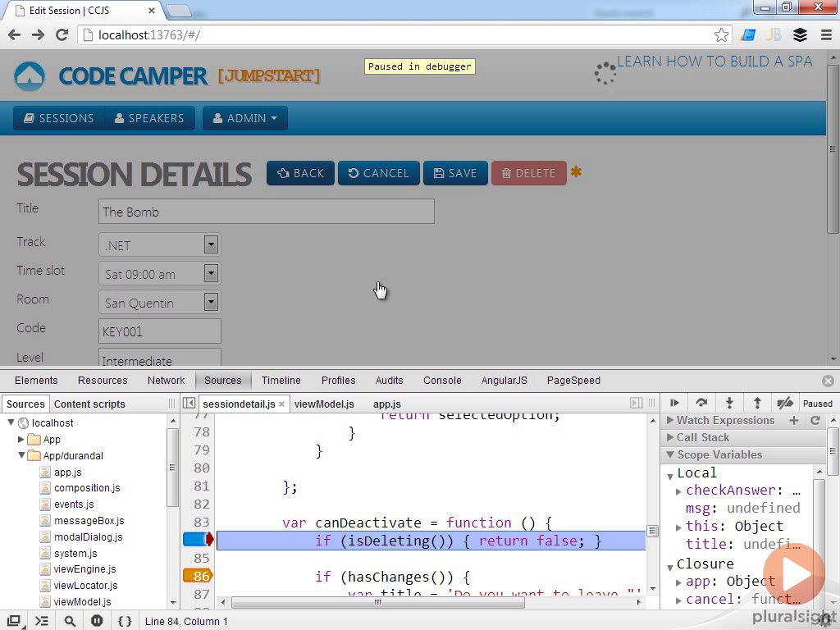840x630 pixels.
Task: Open the Track dropdown
Action: click(211, 244)
